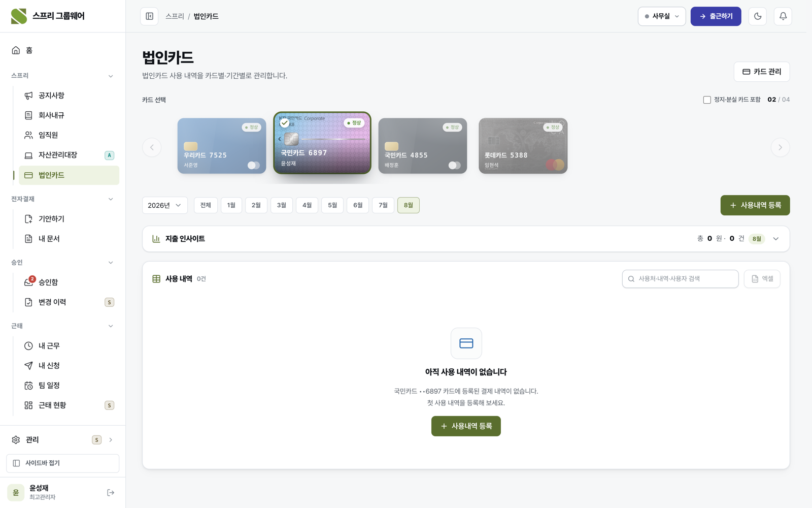
Task: Open 홈 in the sidebar
Action: pos(63,50)
